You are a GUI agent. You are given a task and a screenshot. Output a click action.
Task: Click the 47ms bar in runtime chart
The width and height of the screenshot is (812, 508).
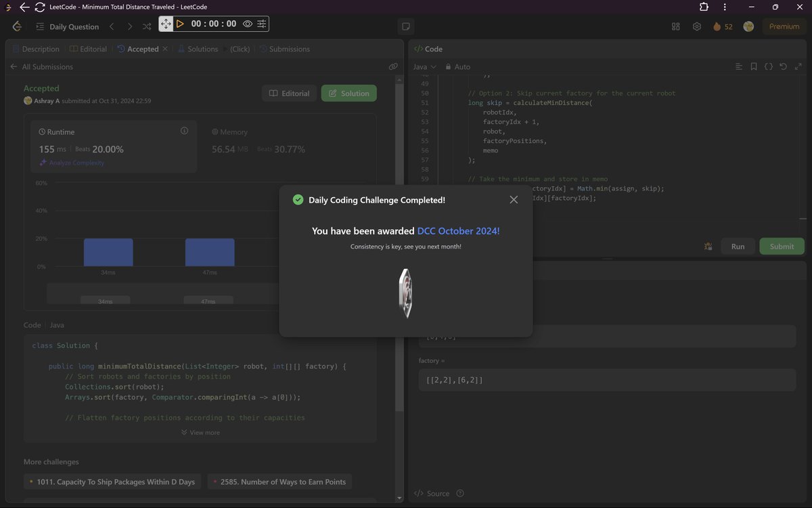210,252
